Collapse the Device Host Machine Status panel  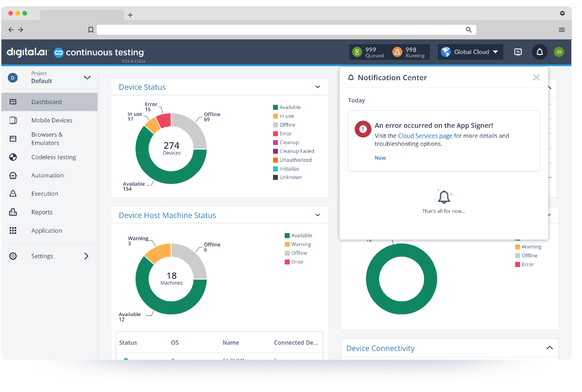318,215
